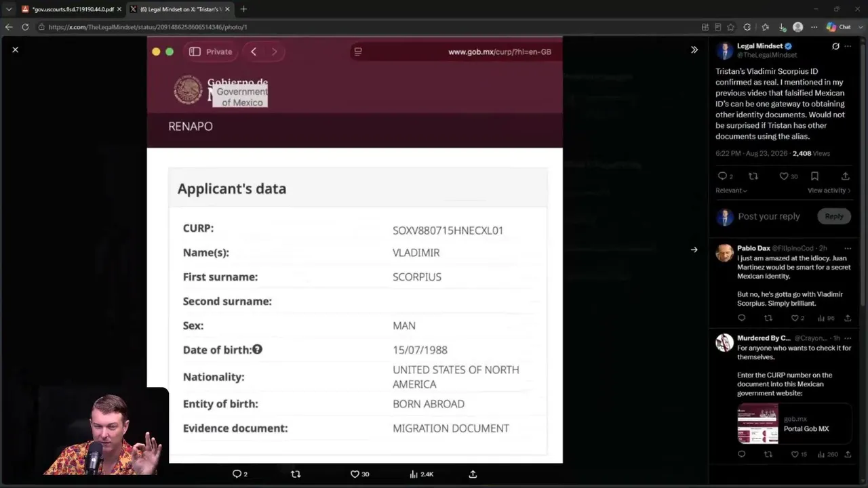The width and height of the screenshot is (868, 488).
Task: Like the photo with the heart, 30 likes
Action: click(x=355, y=474)
